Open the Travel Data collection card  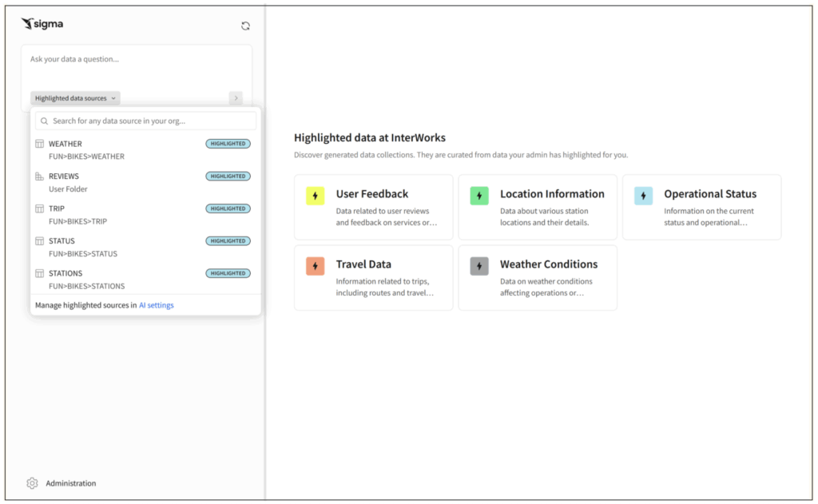[x=373, y=277]
